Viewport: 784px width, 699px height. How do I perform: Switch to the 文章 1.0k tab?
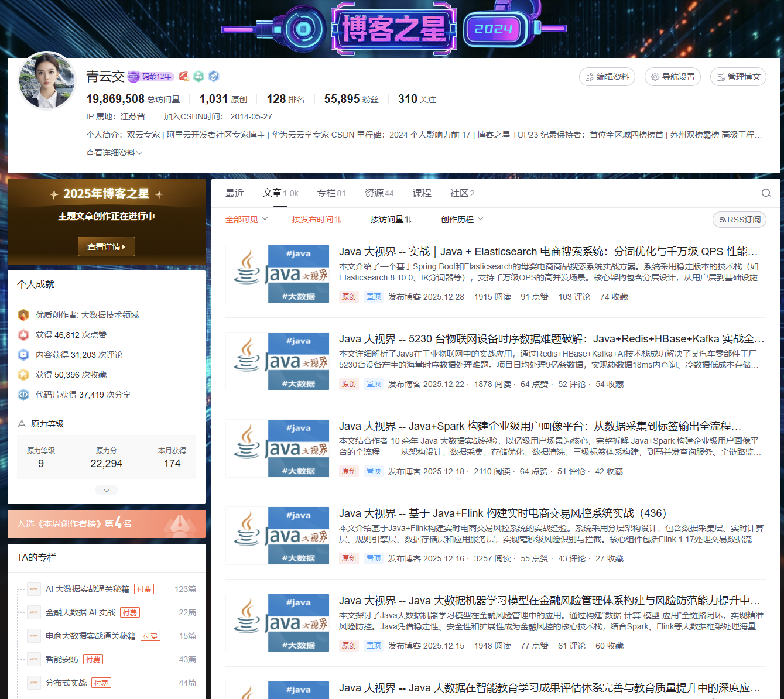coord(280,193)
